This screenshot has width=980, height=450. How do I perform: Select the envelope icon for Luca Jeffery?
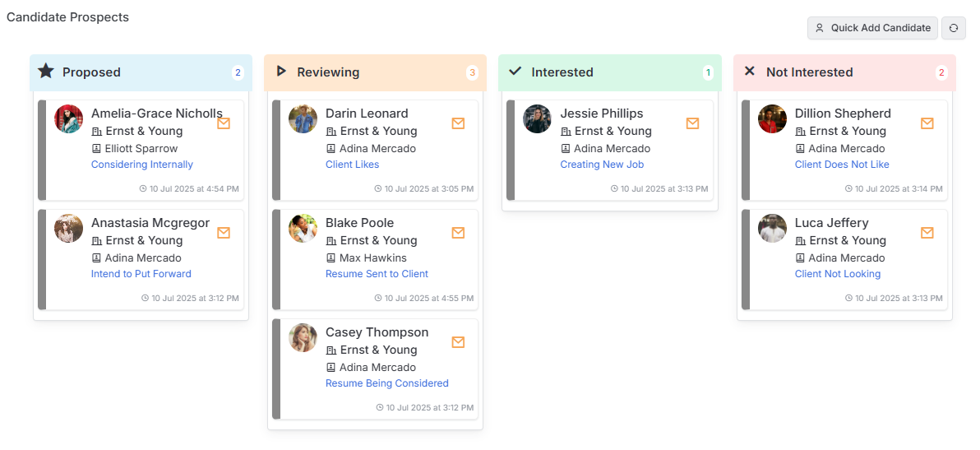coord(927,233)
